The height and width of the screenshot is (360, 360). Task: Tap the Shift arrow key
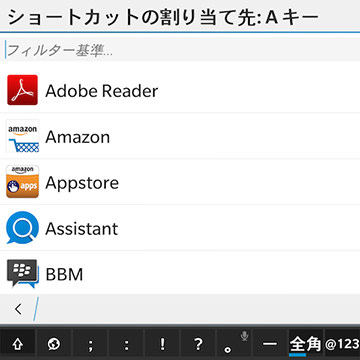tap(17, 345)
